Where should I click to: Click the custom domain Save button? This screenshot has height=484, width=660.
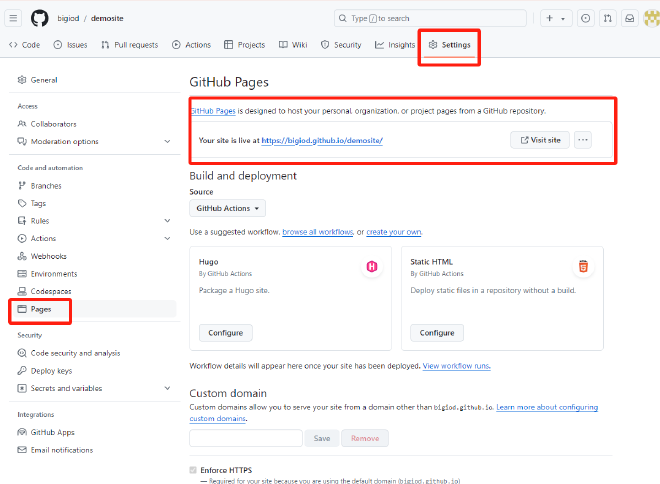coord(322,438)
